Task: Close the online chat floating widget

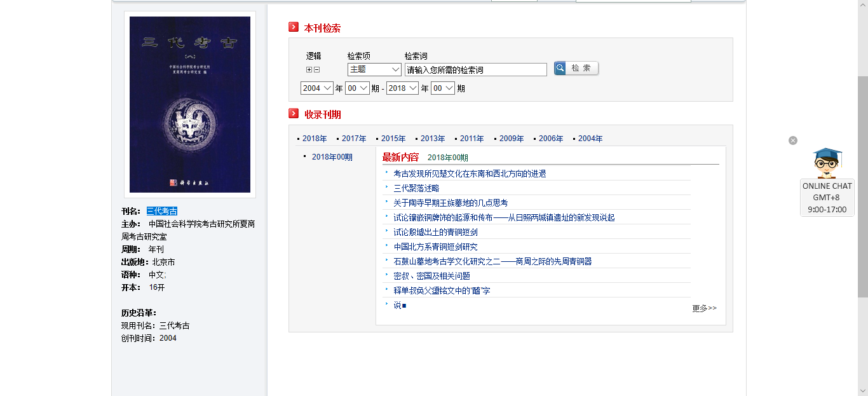Action: (x=792, y=140)
